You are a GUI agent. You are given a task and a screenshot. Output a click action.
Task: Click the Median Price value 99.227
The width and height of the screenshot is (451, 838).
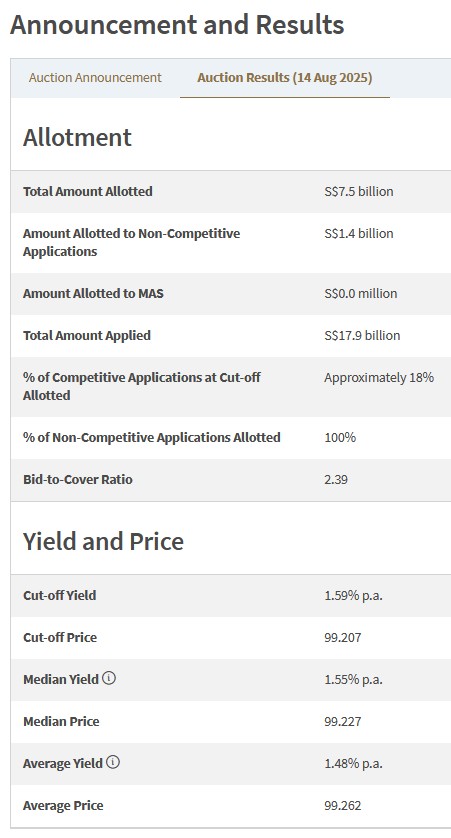pyautogui.click(x=343, y=721)
